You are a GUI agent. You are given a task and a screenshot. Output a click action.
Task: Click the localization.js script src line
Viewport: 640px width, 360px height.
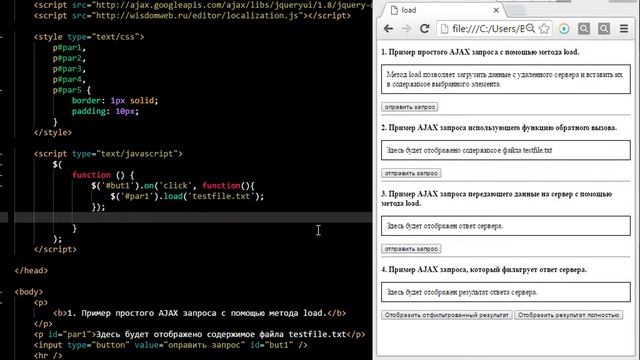(192, 16)
